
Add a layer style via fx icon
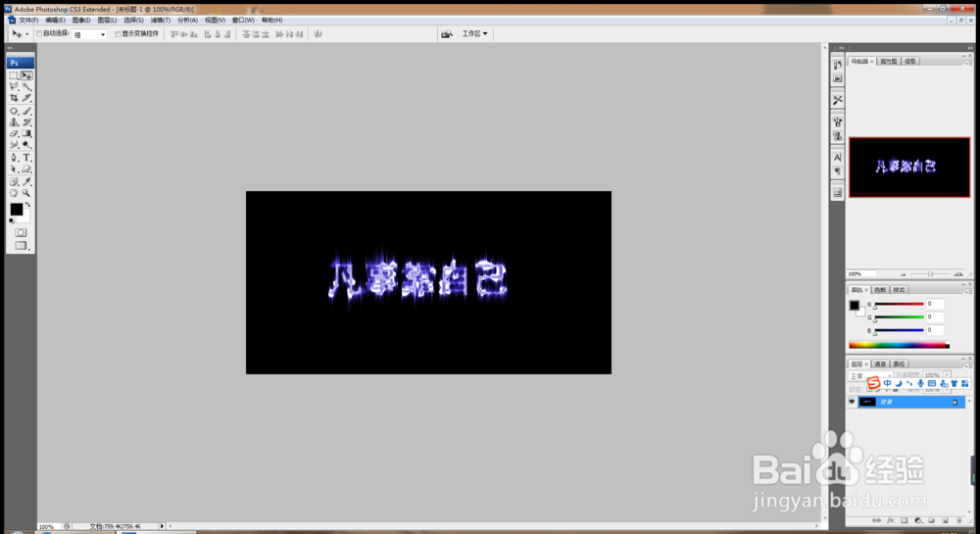(891, 520)
